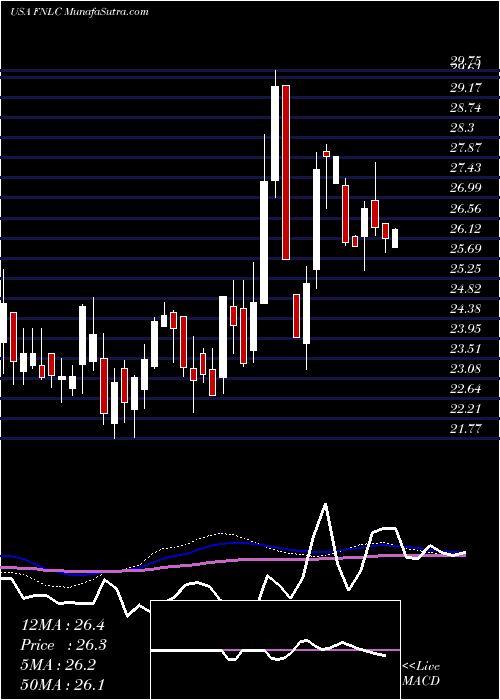Viewport: 500px width, 700px height.
Task: Select the 24.38 price axis label
Action: point(465,309)
